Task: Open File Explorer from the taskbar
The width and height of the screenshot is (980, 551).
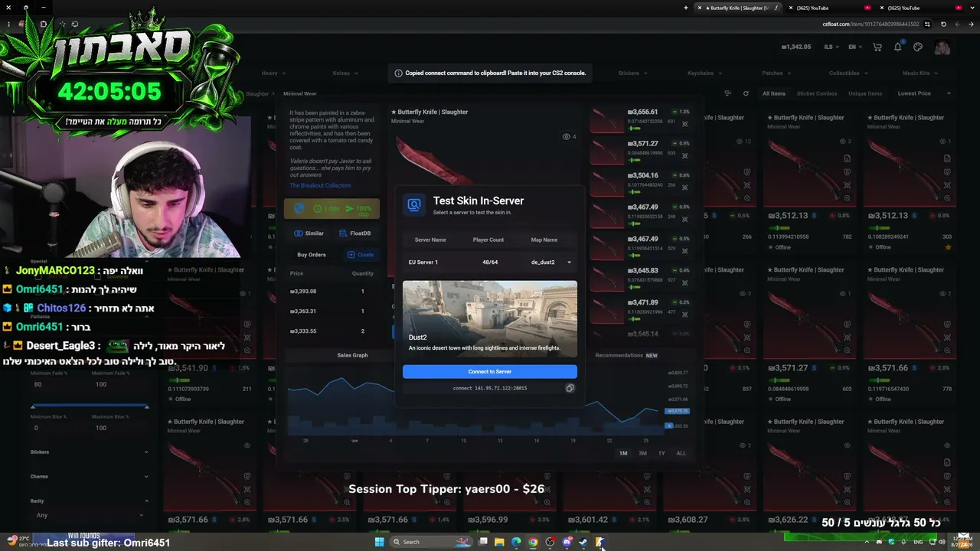Action: point(499,542)
